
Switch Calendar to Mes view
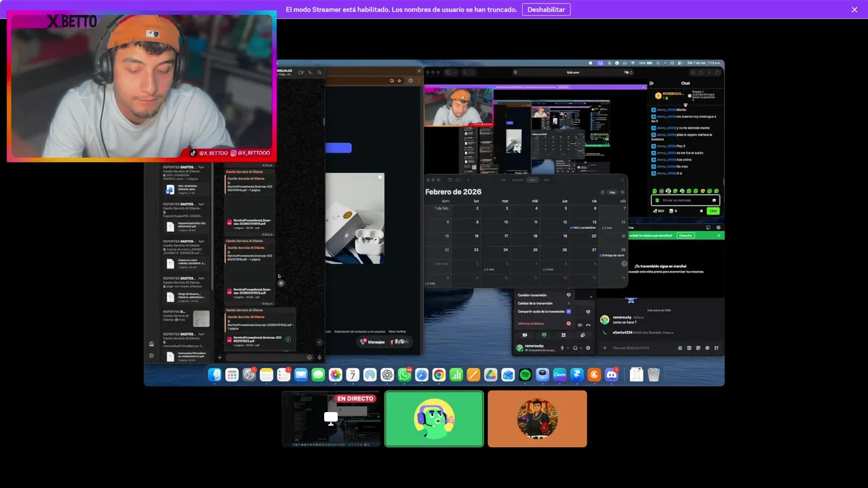532,180
